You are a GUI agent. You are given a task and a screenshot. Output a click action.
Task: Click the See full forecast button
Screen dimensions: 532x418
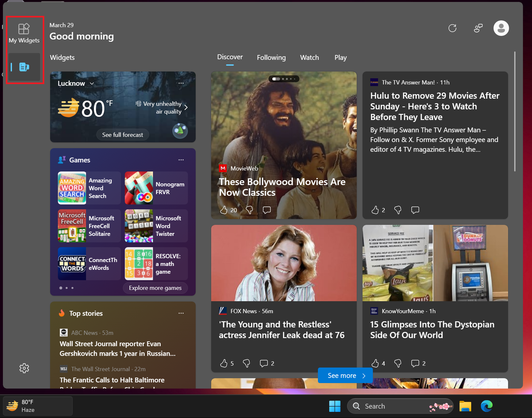[x=123, y=135]
